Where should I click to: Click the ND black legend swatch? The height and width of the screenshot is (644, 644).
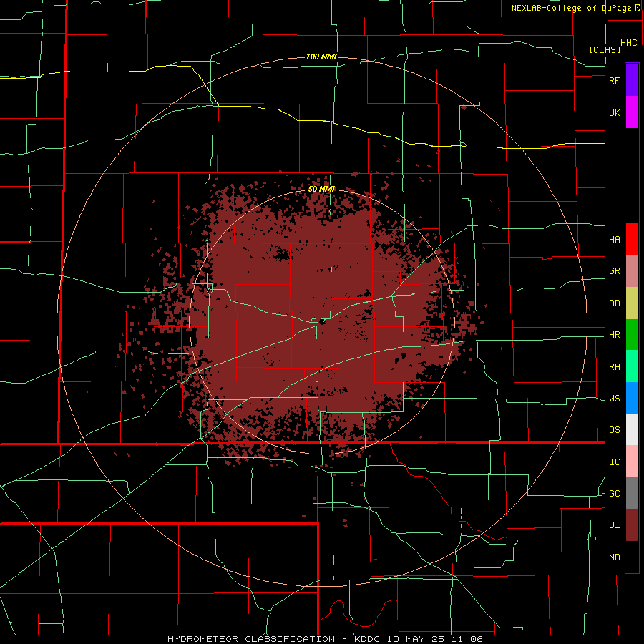[x=632, y=557]
